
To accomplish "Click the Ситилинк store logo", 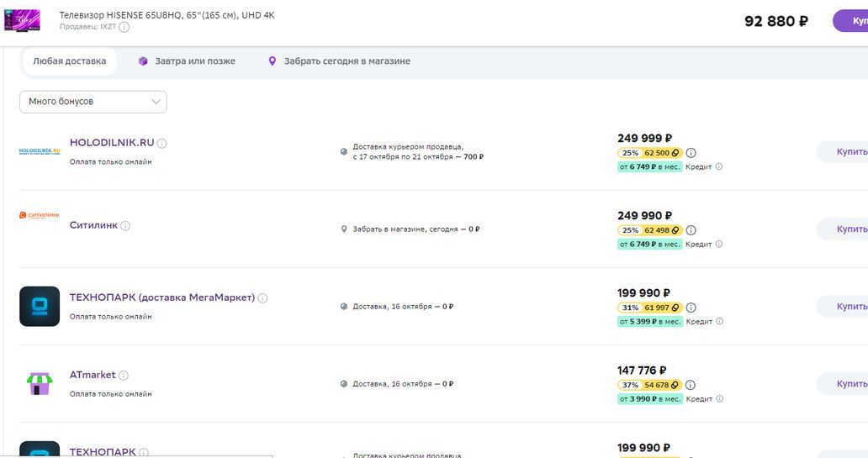I will coord(40,215).
